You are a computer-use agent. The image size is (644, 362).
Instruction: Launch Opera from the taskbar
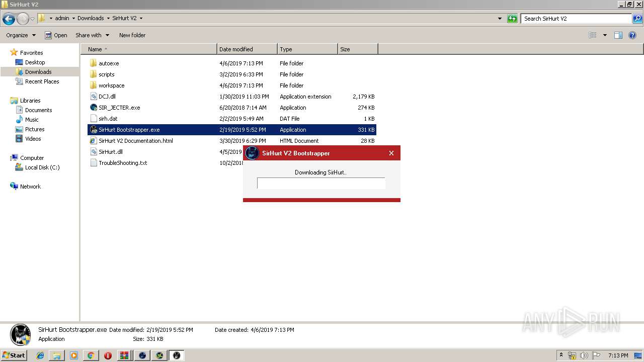click(108, 355)
